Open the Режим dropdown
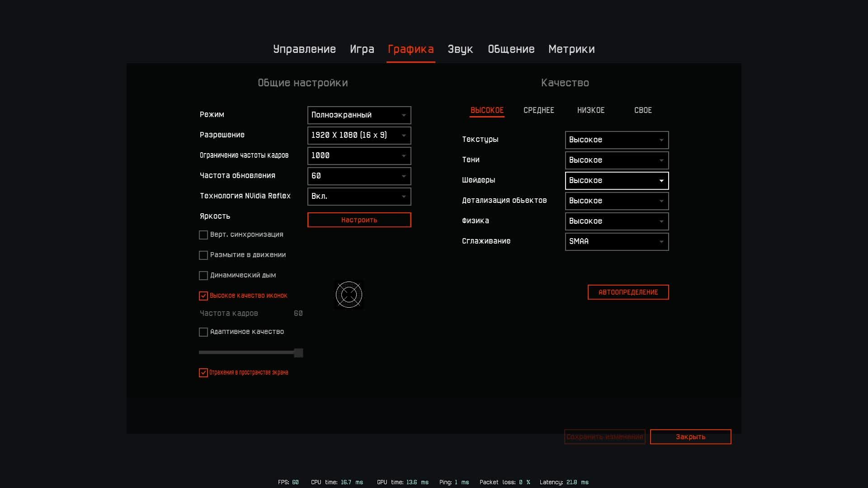This screenshot has width=868, height=488. [x=359, y=115]
